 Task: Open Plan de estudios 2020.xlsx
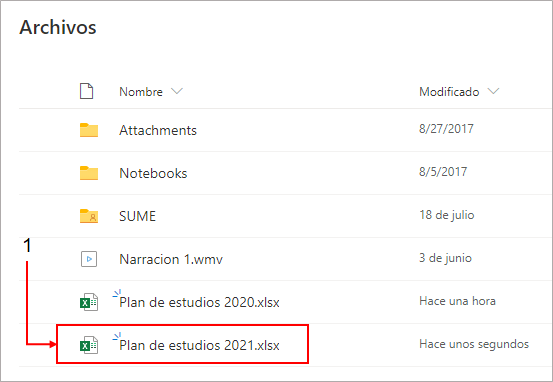[199, 303]
